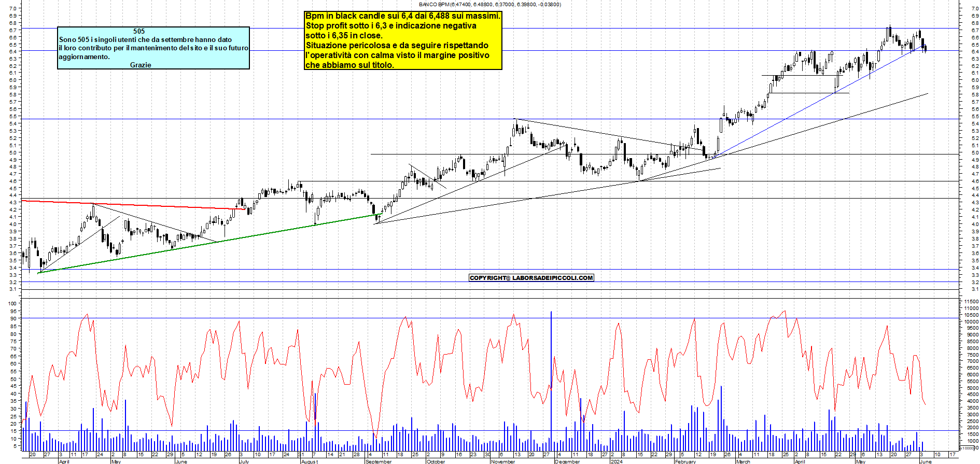Click the 'February' month label
The height and width of the screenshot is (464, 980).
[685, 461]
